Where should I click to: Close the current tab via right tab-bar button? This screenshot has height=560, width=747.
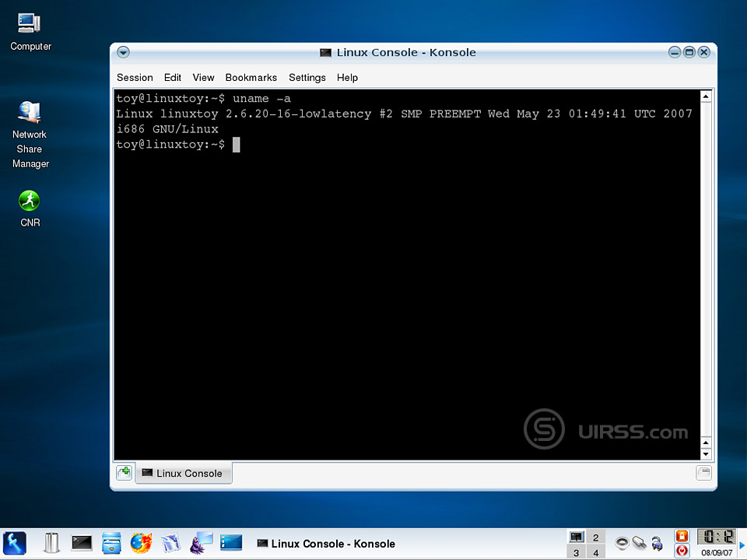[x=703, y=472]
